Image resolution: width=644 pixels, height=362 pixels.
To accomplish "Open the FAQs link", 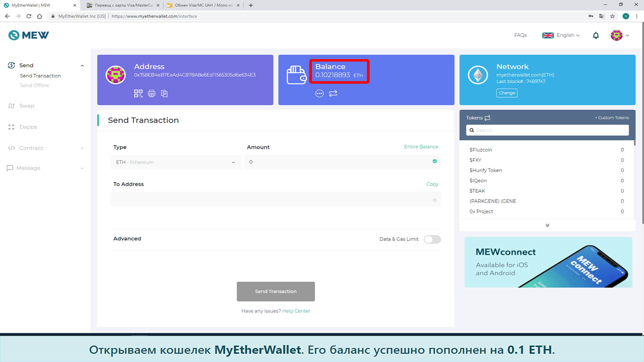I will (520, 35).
